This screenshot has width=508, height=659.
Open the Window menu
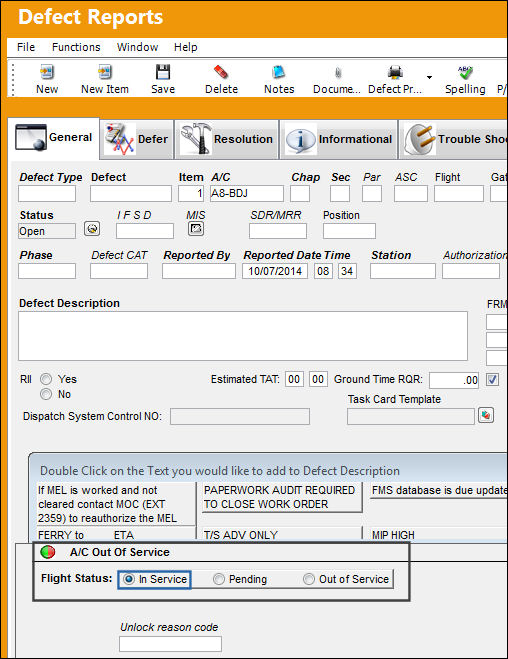click(x=137, y=47)
